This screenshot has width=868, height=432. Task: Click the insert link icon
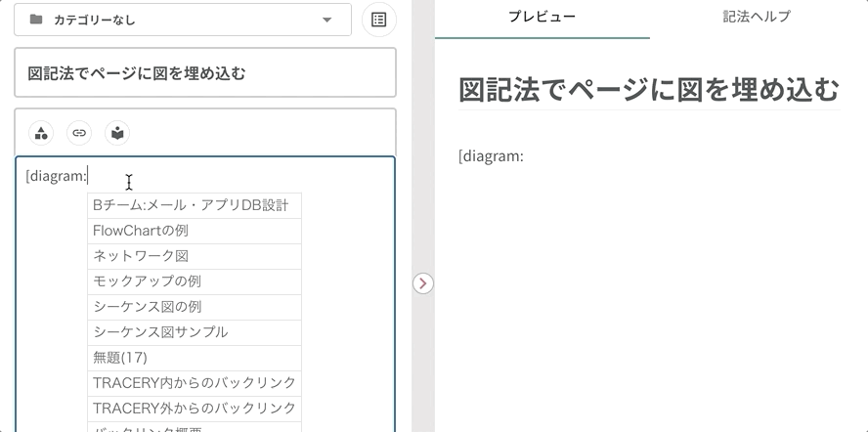(79, 133)
